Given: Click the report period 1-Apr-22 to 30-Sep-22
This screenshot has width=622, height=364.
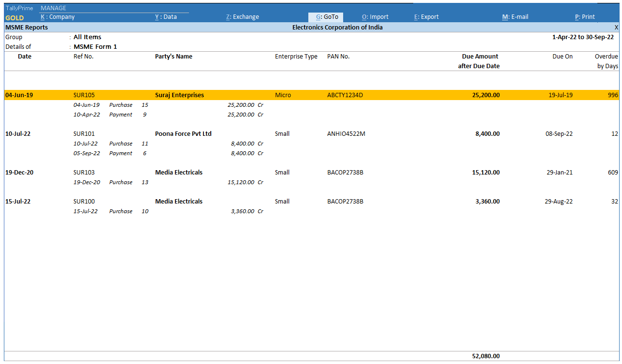Looking at the screenshot, I should click(x=582, y=37).
